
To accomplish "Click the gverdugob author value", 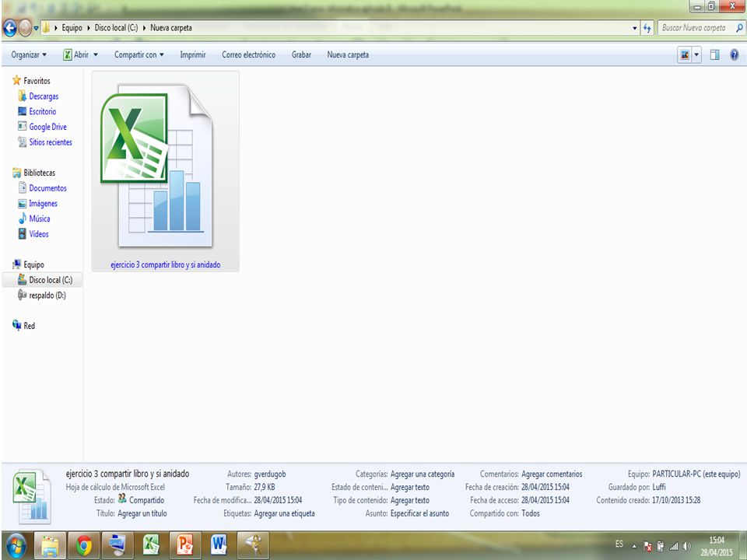I will [x=270, y=474].
